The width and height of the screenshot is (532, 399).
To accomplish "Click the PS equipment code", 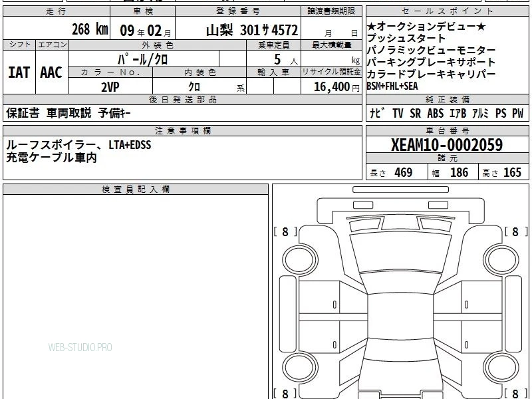I will (501, 113).
